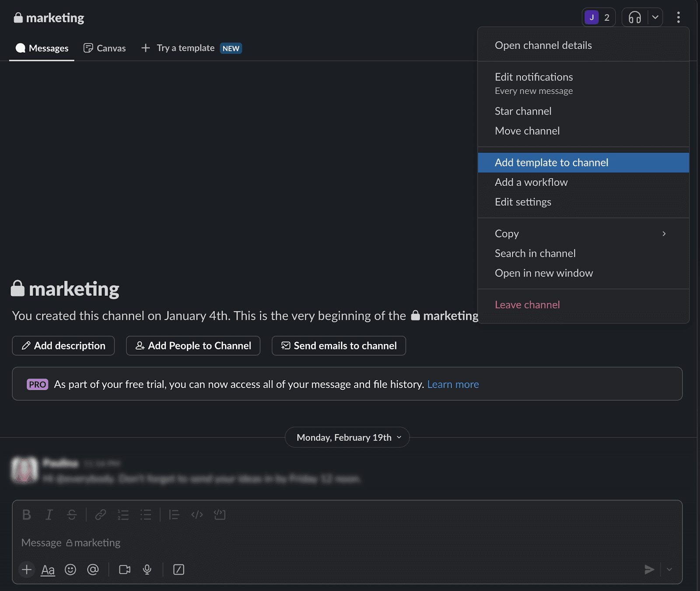The width and height of the screenshot is (700, 591).
Task: Expand send options arrow beside send
Action: 669,569
